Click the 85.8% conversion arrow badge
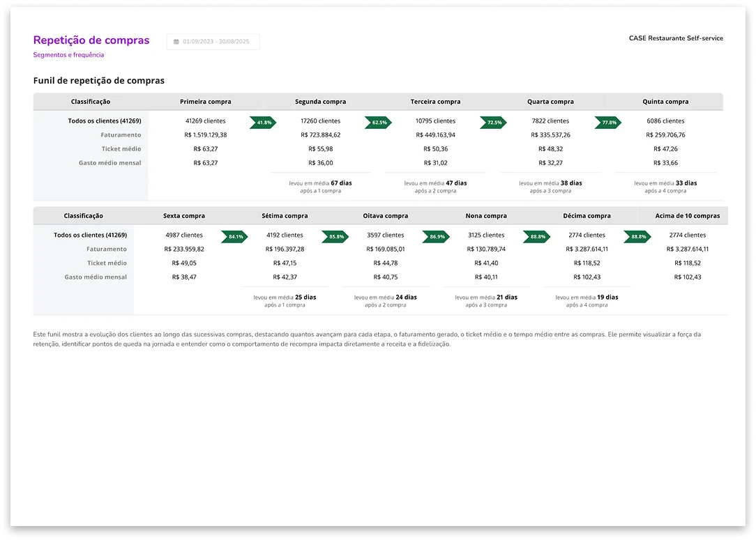This screenshot has height=540, width=756. [335, 237]
